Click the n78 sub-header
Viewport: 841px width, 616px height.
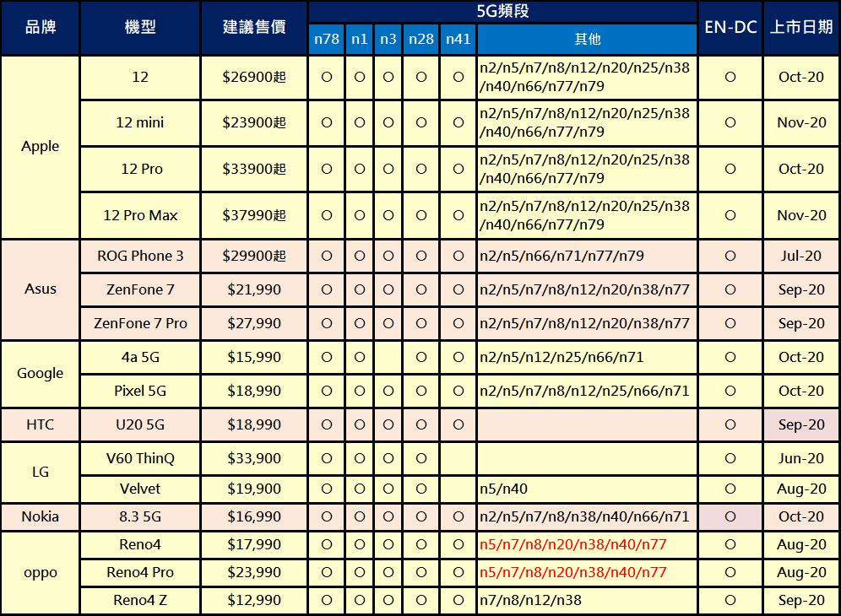tap(326, 40)
